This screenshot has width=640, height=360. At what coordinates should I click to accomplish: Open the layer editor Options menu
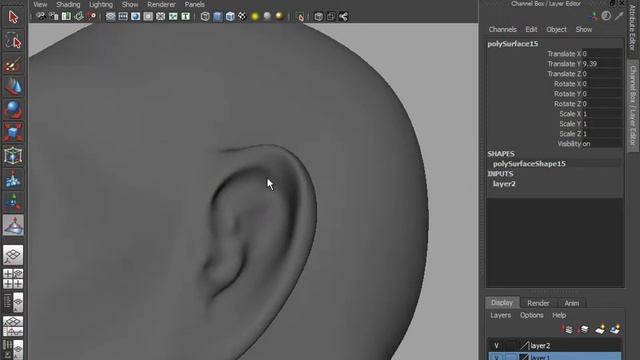point(531,315)
